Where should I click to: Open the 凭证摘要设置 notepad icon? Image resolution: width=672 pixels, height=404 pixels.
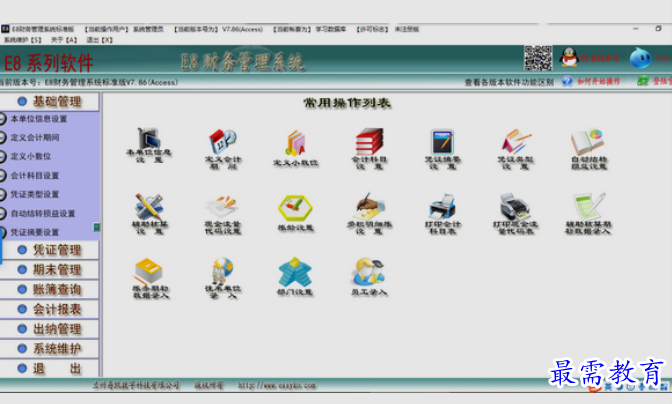[x=442, y=148]
